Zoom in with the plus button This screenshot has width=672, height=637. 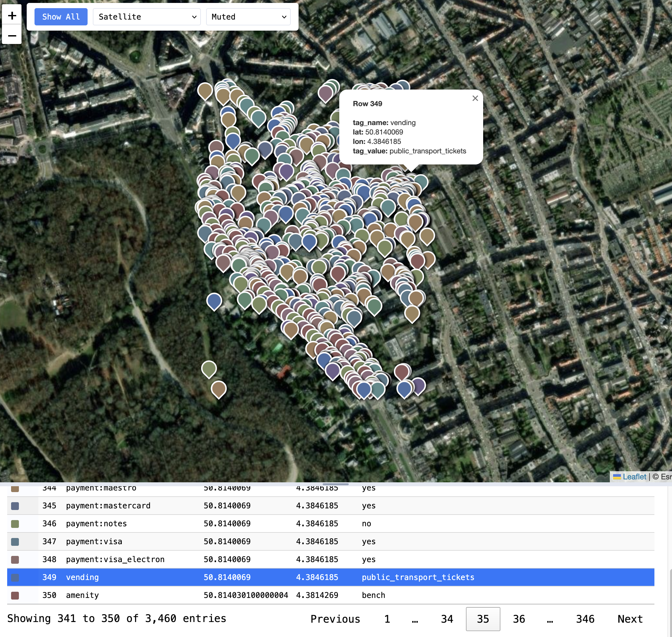click(x=12, y=16)
